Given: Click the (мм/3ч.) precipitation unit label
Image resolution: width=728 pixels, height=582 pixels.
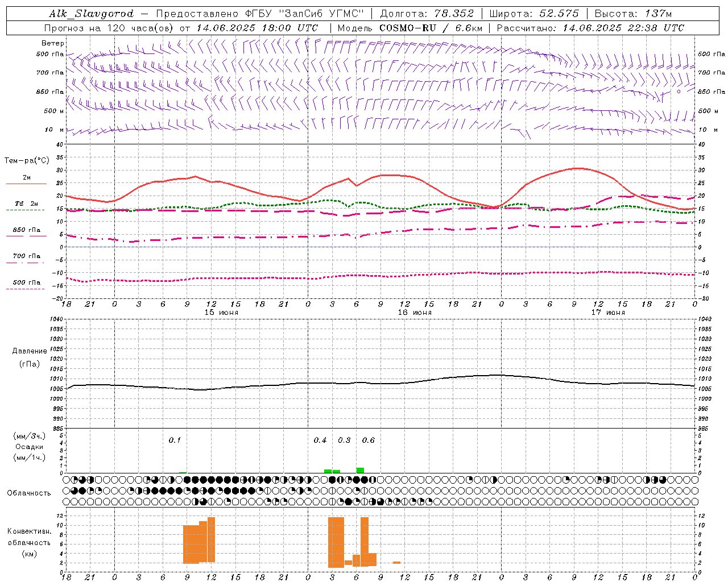Looking at the screenshot, I should point(29,436).
